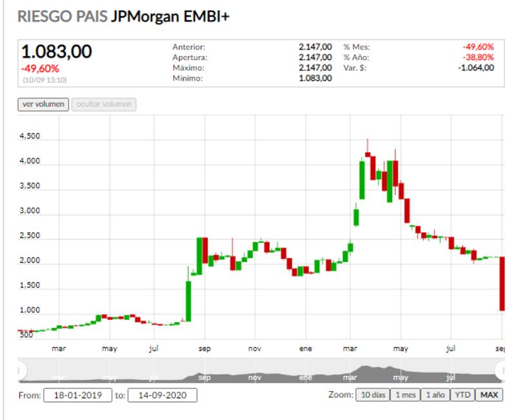Click the From date field
The width and height of the screenshot is (516, 420).
tap(77, 395)
